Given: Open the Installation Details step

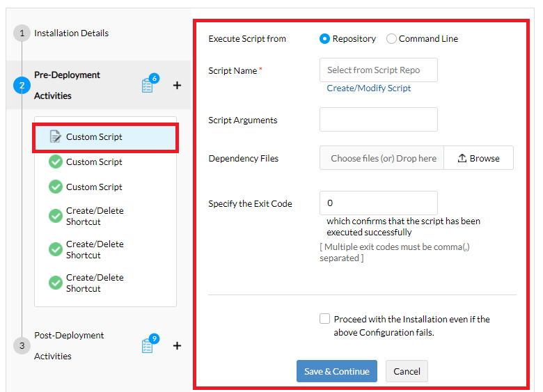Looking at the screenshot, I should click(x=71, y=33).
